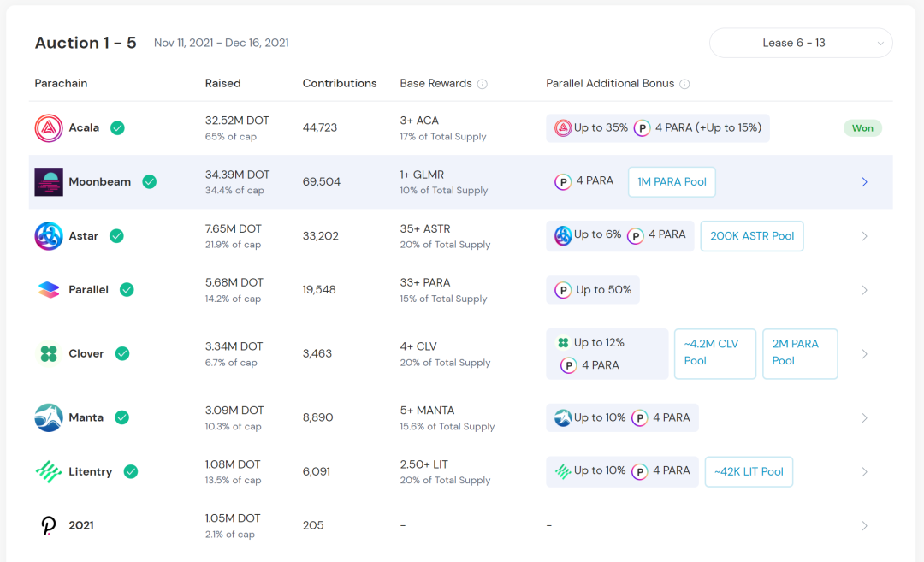
Task: Expand the Astar row chevron
Action: tap(864, 236)
